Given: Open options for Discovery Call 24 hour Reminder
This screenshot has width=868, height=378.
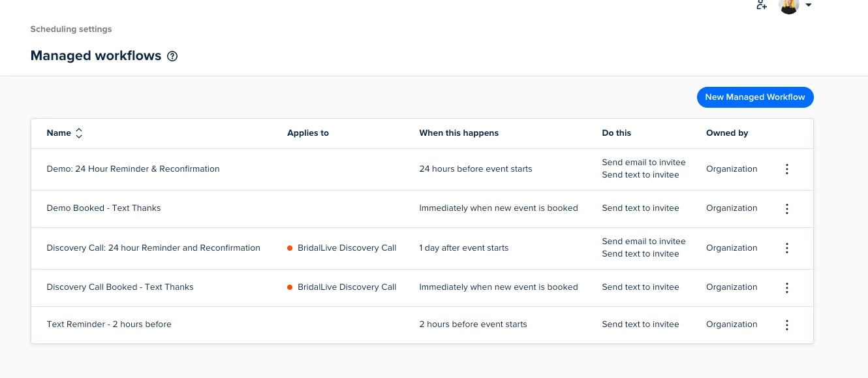Looking at the screenshot, I should pyautogui.click(x=786, y=248).
